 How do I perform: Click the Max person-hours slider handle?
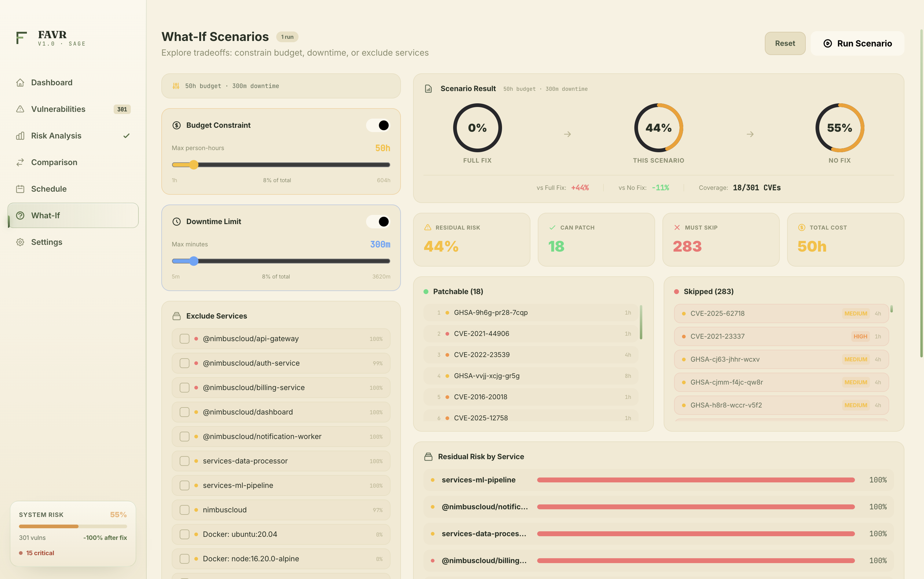[x=194, y=165]
